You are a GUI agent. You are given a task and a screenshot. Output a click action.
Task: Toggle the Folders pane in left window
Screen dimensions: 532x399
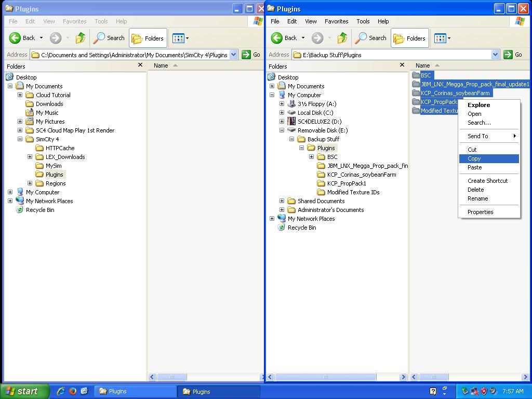click(148, 38)
